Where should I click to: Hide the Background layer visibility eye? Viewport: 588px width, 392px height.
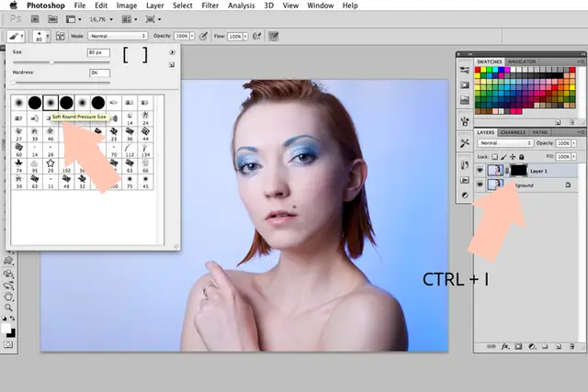[481, 185]
